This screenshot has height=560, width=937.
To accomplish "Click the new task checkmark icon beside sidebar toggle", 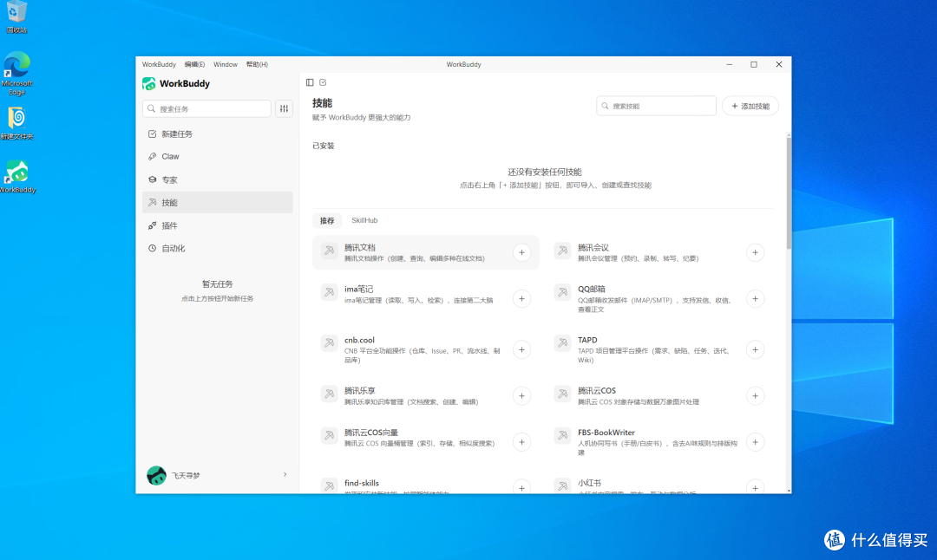I will pyautogui.click(x=323, y=82).
